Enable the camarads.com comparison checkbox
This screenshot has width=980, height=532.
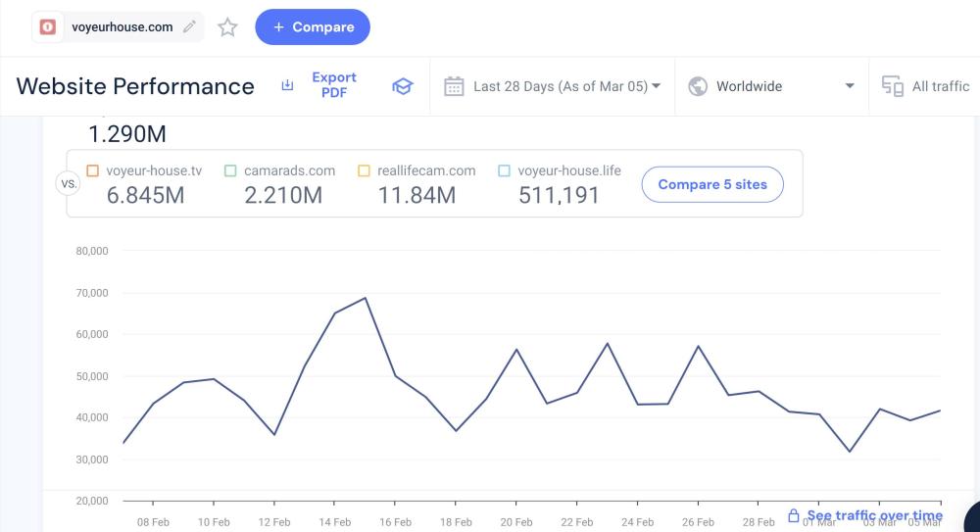(x=230, y=170)
